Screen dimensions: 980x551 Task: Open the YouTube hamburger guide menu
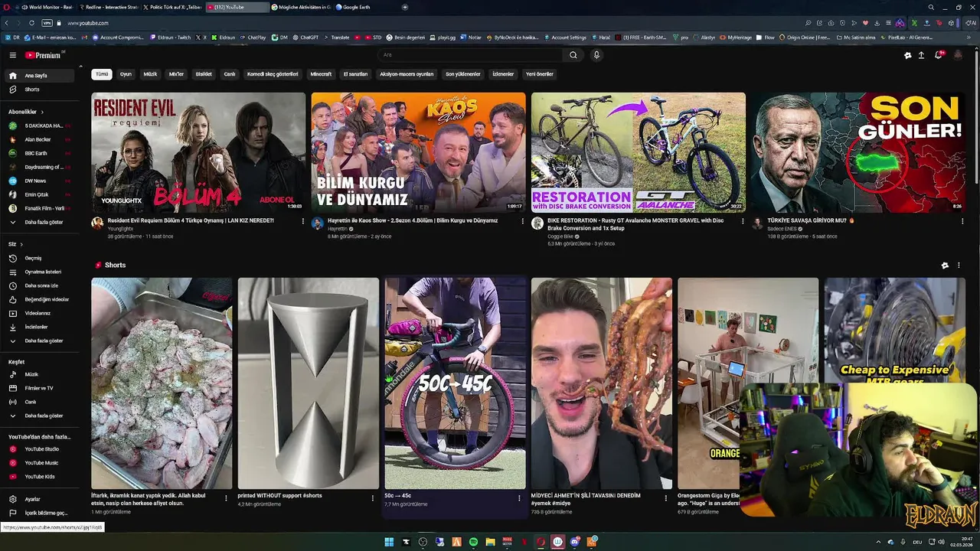[12, 55]
